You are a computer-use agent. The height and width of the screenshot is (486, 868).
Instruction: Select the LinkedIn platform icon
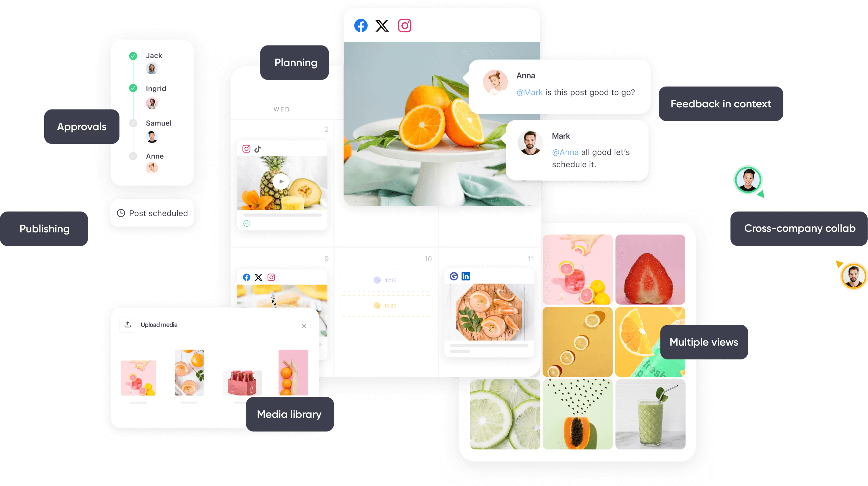click(x=466, y=276)
